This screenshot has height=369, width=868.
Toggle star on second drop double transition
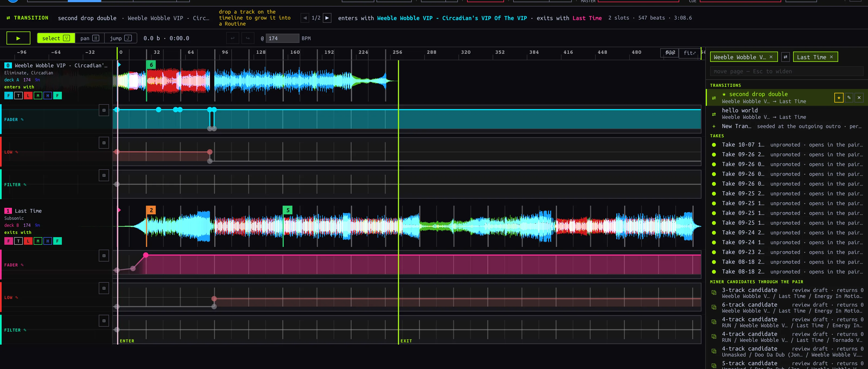[839, 98]
